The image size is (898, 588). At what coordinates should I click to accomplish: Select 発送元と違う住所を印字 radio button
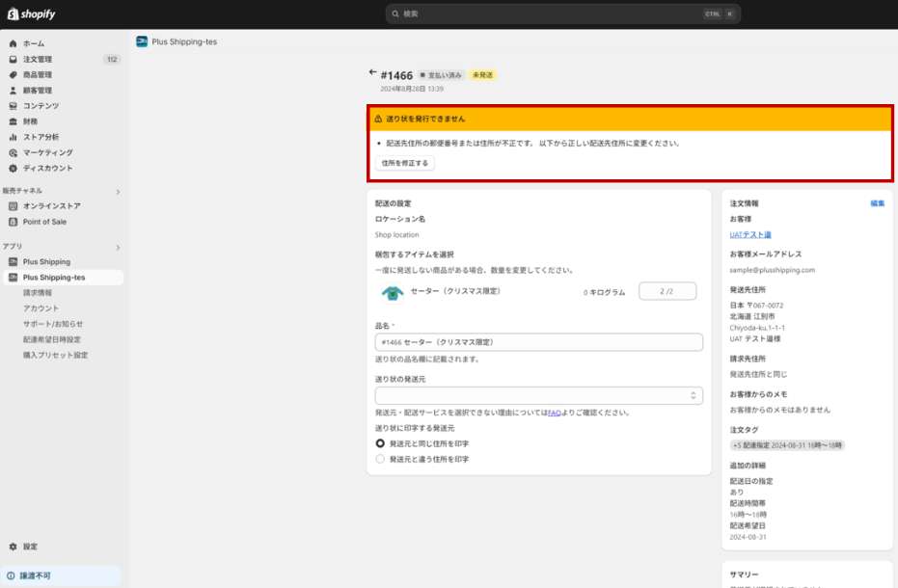click(380, 460)
